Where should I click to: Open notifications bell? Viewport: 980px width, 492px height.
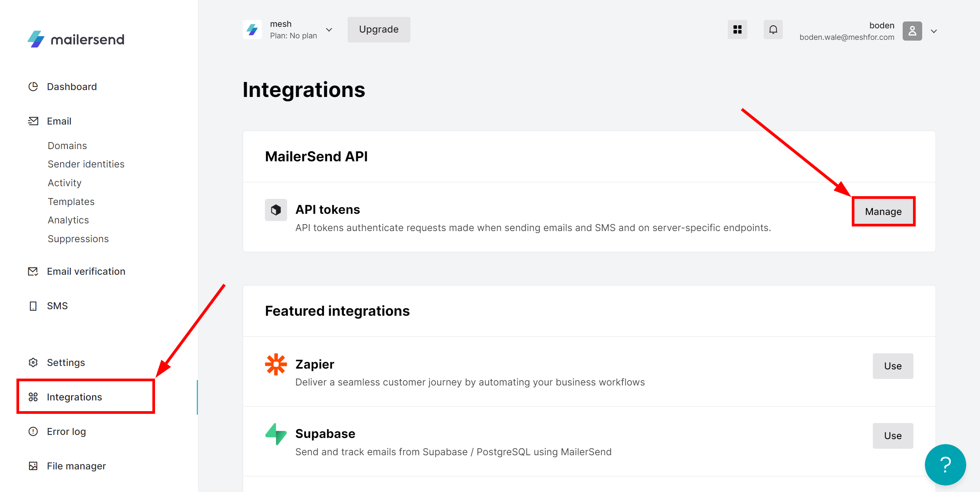773,30
